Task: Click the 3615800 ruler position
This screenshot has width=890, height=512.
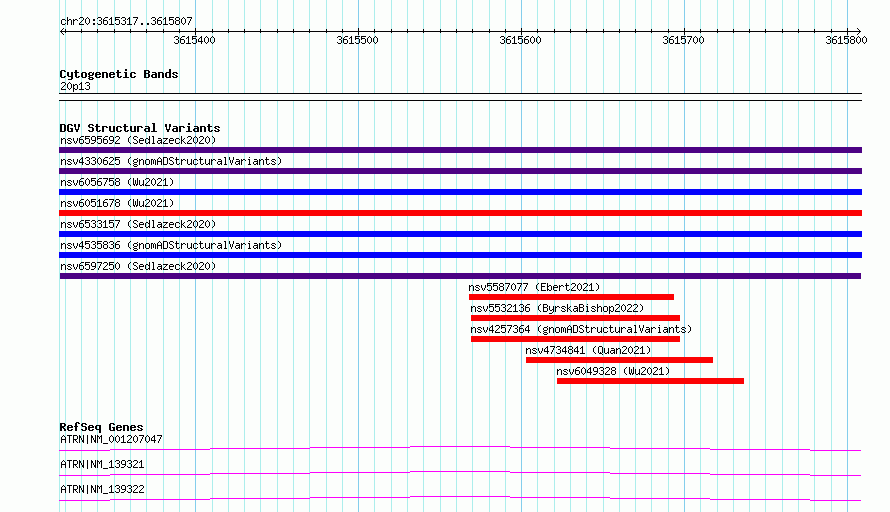Action: tap(846, 40)
